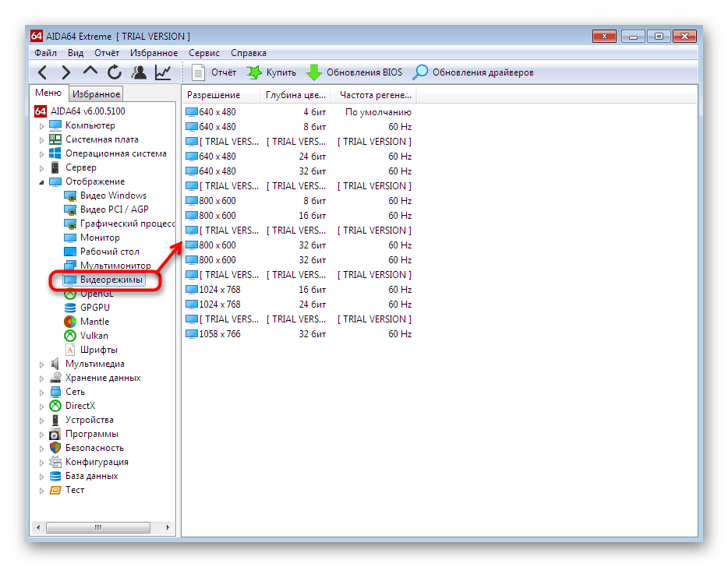The width and height of the screenshot is (728, 567).
Task: Open the Вид menu
Action: [76, 53]
